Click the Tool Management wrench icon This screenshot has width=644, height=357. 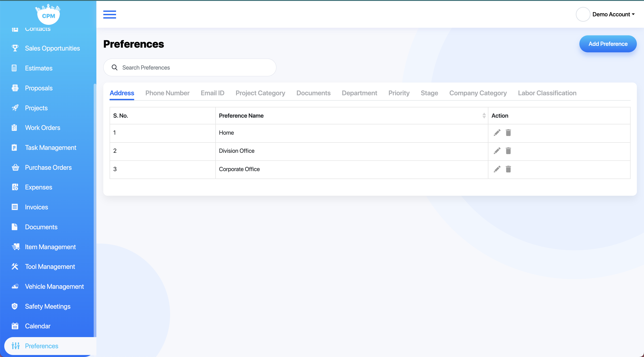[x=15, y=266]
